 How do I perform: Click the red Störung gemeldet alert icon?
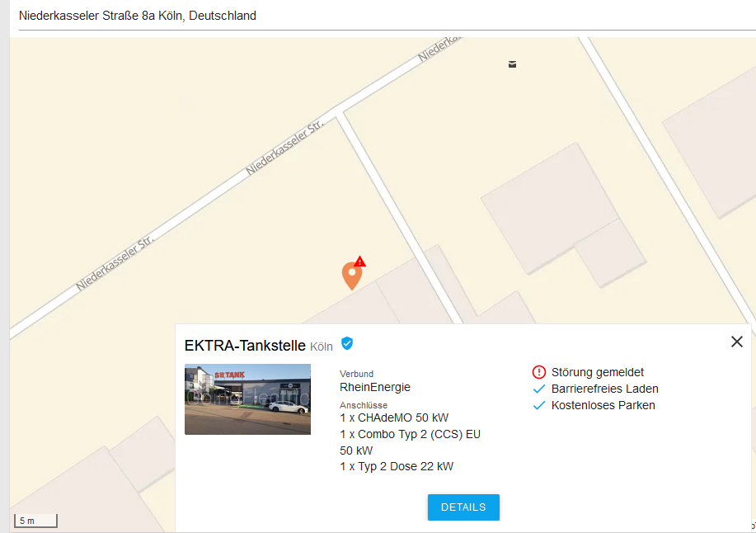(538, 372)
